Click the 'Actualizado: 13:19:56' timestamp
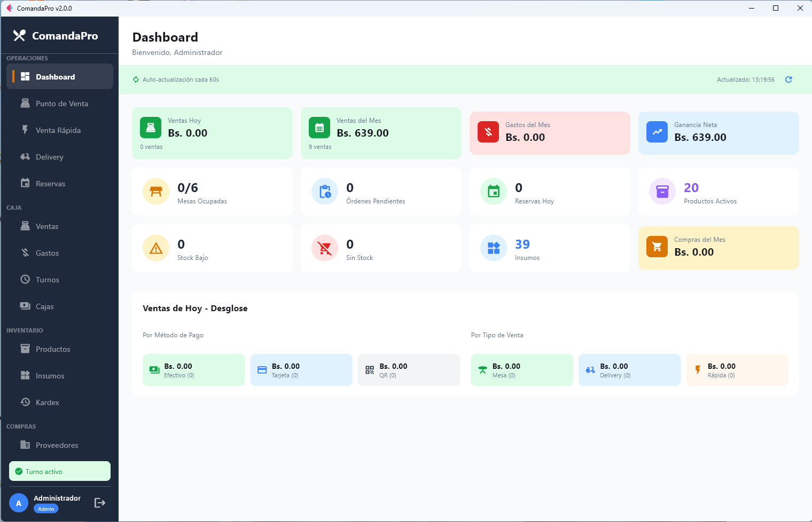The image size is (812, 522). [x=746, y=80]
